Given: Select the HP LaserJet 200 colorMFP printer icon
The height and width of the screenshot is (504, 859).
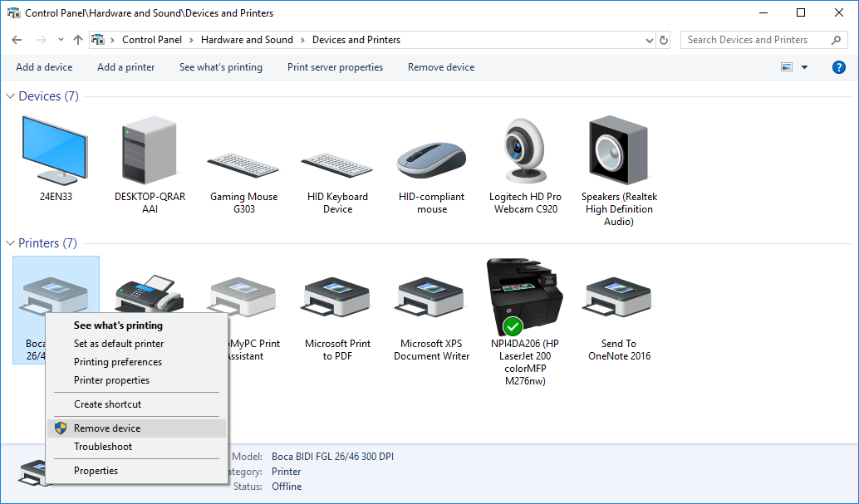Looking at the screenshot, I should coord(525,296).
